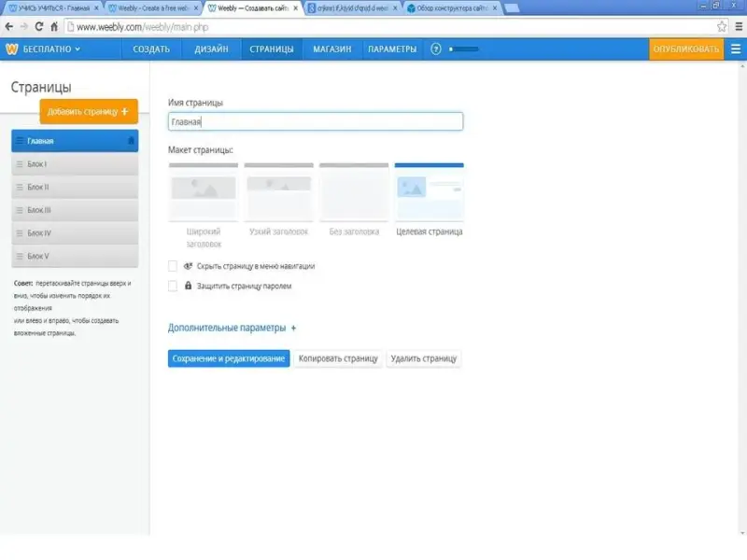Click 'Сохранение и редактирование' button

229,358
